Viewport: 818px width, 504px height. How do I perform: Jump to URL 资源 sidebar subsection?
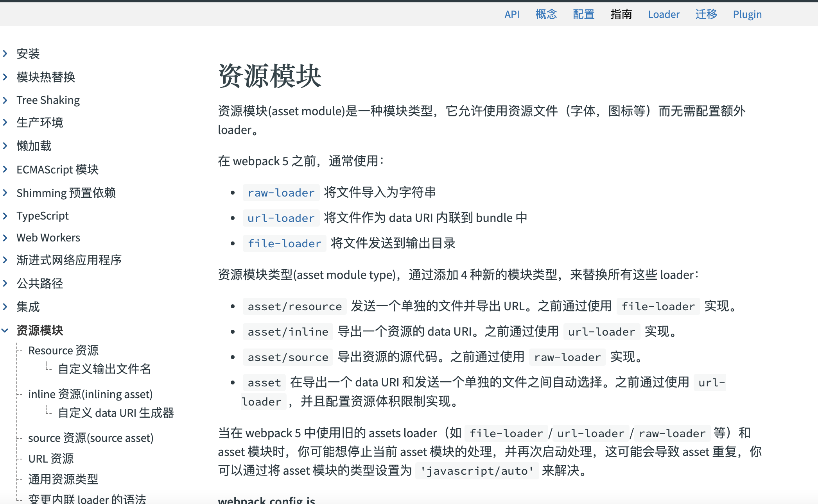(51, 459)
